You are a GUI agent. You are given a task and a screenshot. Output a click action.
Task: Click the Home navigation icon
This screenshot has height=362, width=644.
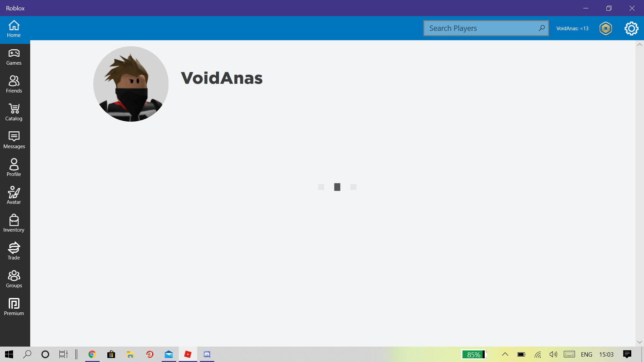point(14,28)
